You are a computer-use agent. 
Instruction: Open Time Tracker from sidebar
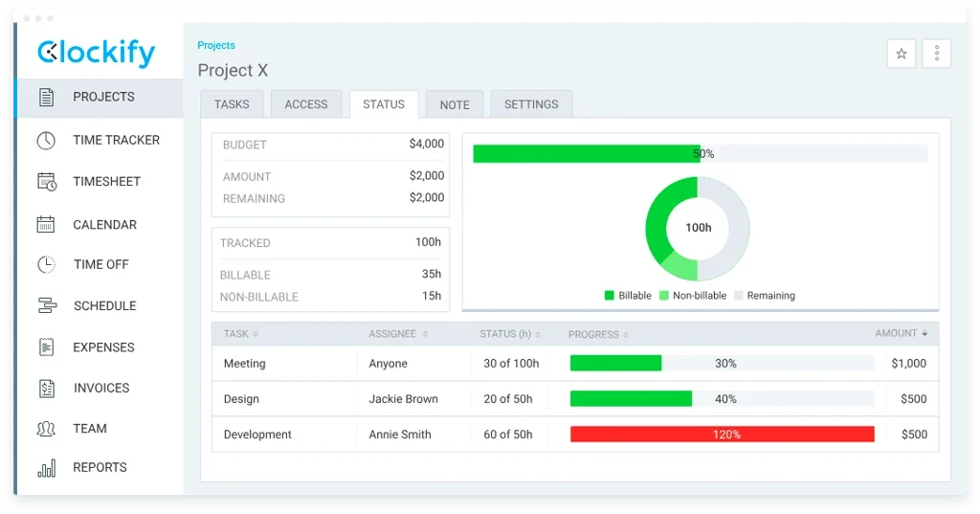click(116, 140)
